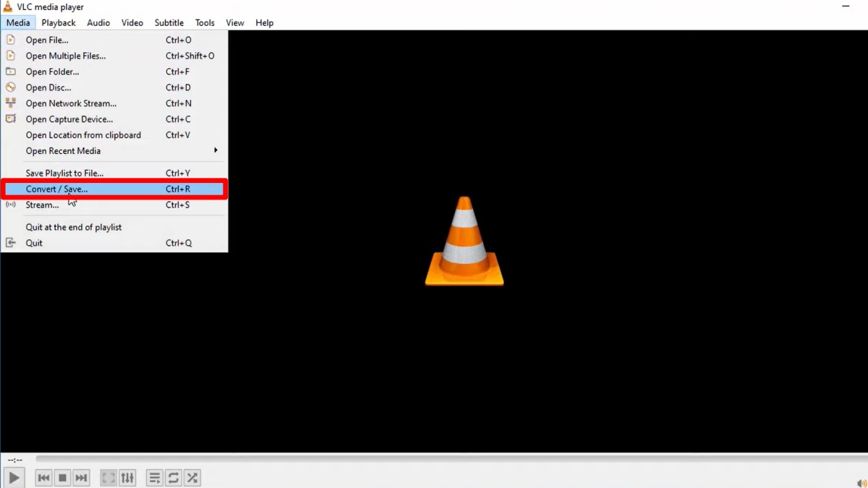Open the Tools menu
The image size is (868, 488).
tap(205, 22)
